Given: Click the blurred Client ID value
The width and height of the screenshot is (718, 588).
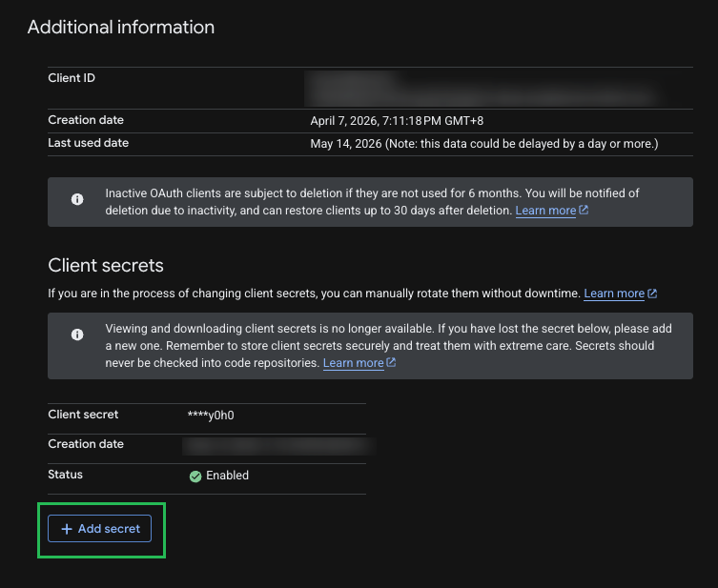Looking at the screenshot, I should [x=481, y=89].
